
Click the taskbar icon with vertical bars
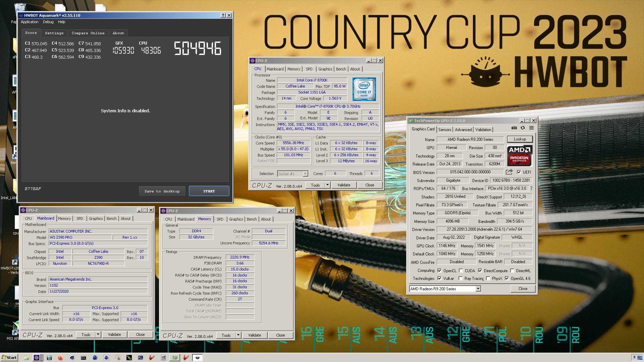[49, 358]
